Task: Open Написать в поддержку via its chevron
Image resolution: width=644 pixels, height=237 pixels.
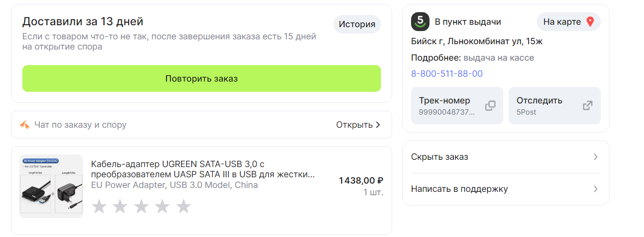Action: click(596, 189)
